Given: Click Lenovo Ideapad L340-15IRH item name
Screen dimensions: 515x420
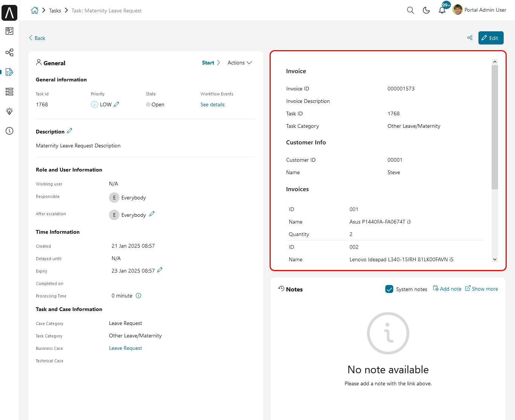Looking at the screenshot, I should (402, 259).
